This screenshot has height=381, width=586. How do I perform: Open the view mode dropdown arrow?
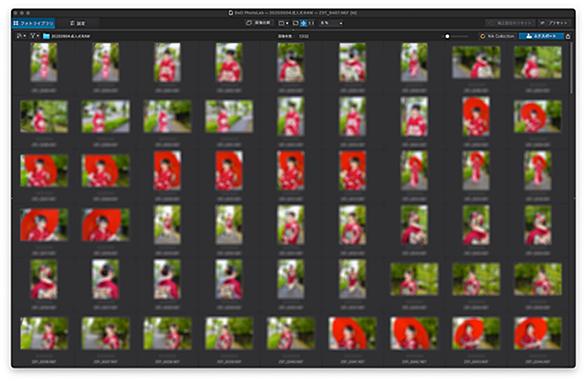click(x=287, y=23)
